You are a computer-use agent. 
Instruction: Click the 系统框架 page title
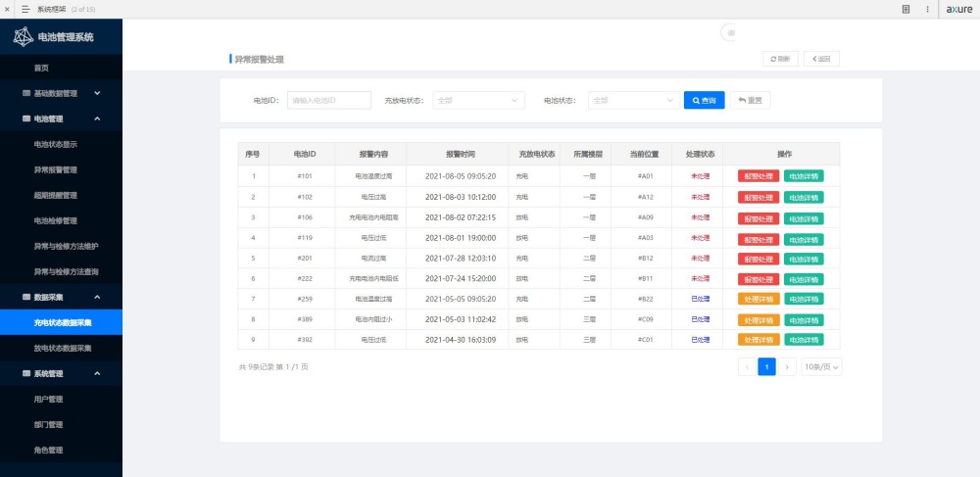53,10
